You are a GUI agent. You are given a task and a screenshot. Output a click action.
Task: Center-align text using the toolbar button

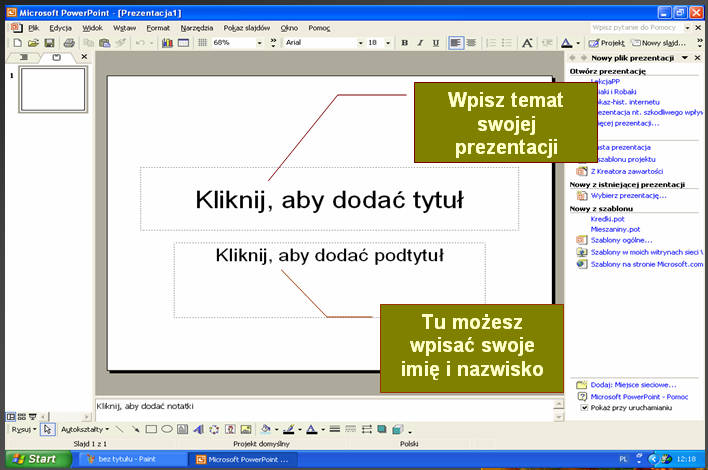(471, 43)
